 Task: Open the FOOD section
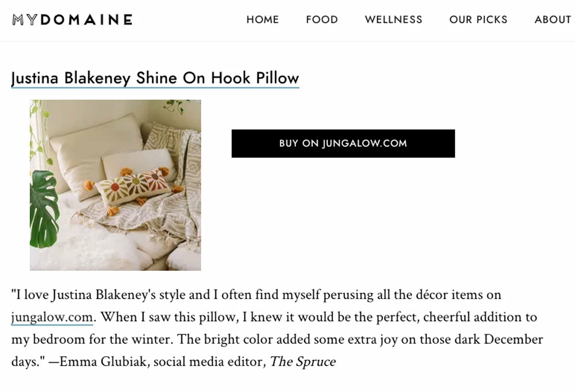click(322, 20)
